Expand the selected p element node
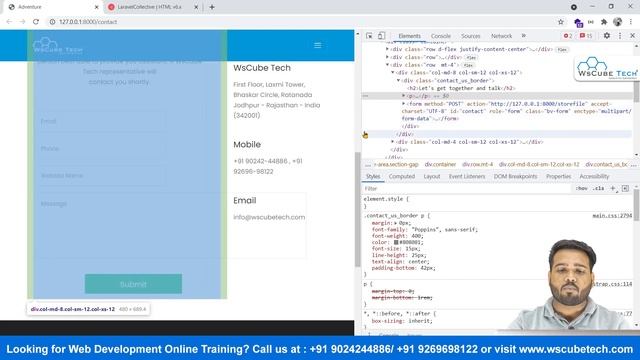Screen dimensions: 640x360 tap(404, 96)
